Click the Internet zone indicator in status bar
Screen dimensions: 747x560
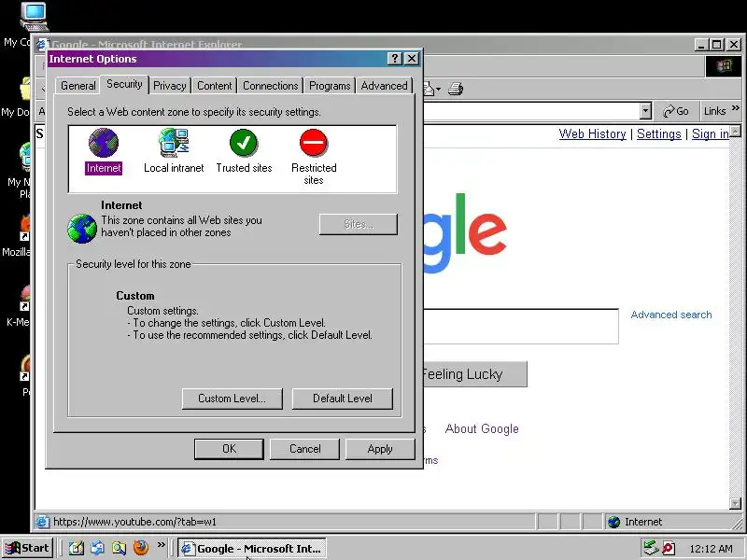click(671, 522)
